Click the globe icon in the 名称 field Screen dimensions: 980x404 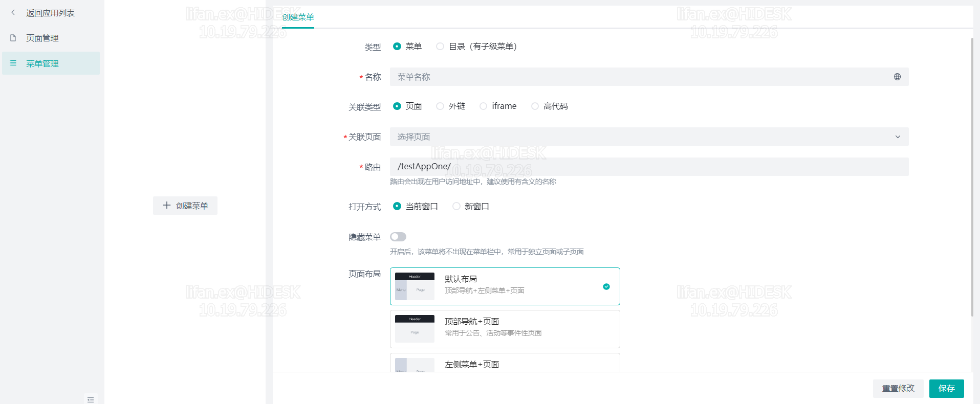coord(897,77)
